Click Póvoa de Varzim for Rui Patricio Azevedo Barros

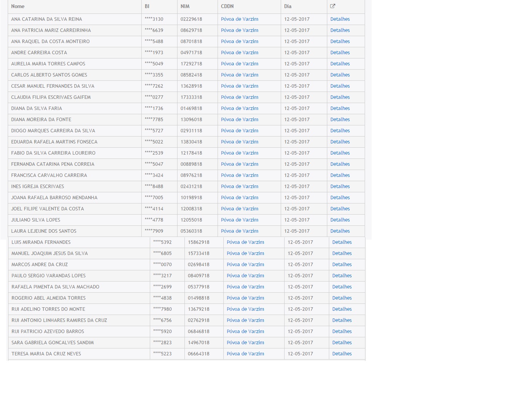(x=245, y=332)
